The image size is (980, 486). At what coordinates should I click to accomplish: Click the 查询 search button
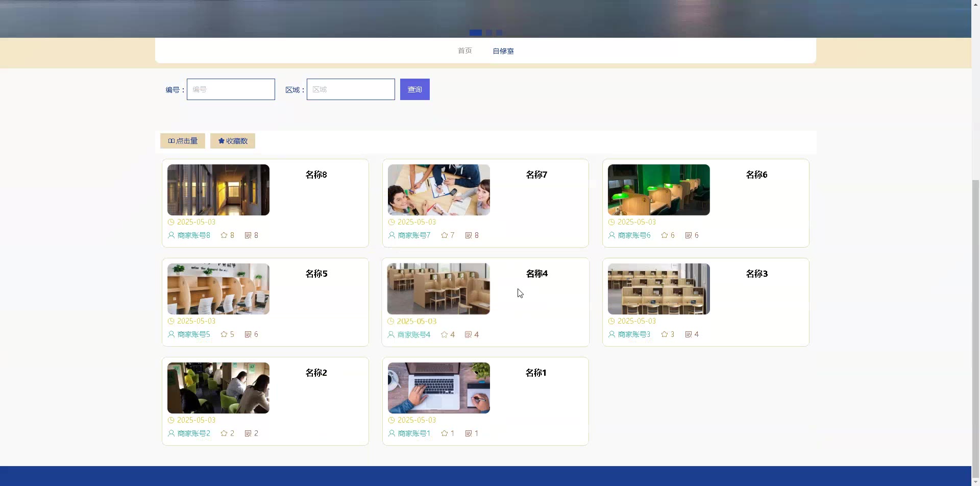[x=415, y=89]
